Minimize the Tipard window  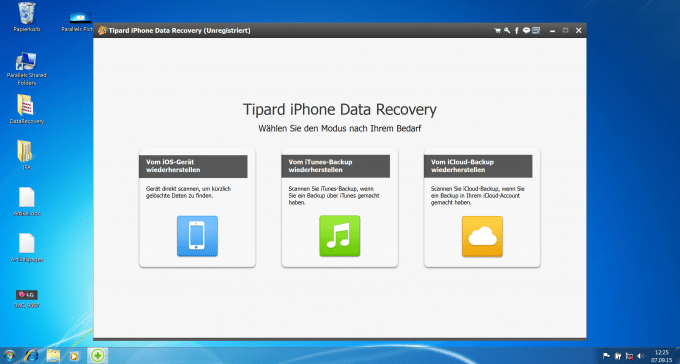point(552,30)
